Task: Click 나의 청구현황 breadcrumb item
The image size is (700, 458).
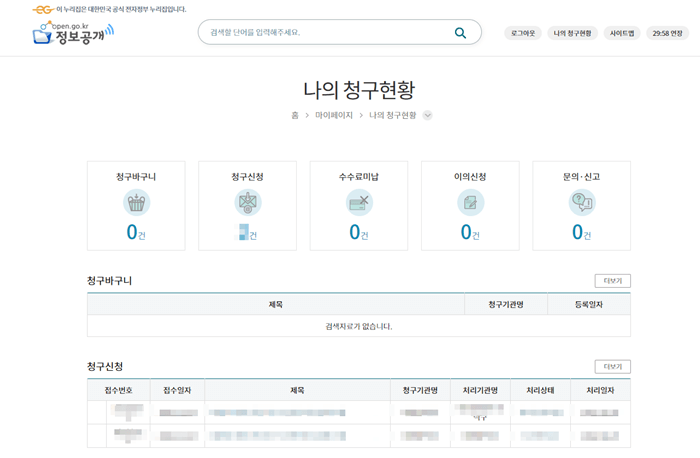Action: tap(392, 115)
